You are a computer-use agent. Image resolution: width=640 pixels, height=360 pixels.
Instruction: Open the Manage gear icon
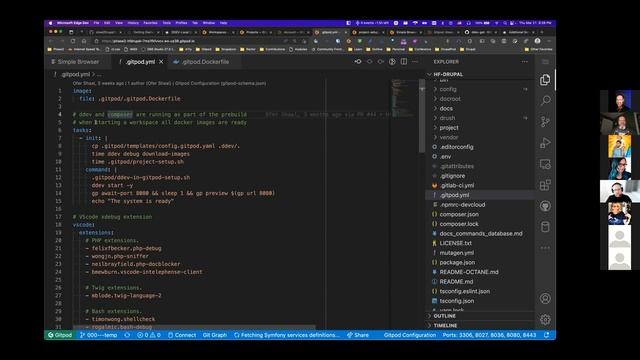point(545,319)
